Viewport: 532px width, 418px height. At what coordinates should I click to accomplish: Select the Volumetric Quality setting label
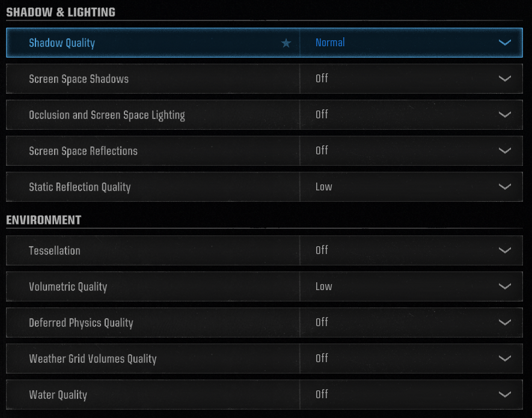pos(68,286)
